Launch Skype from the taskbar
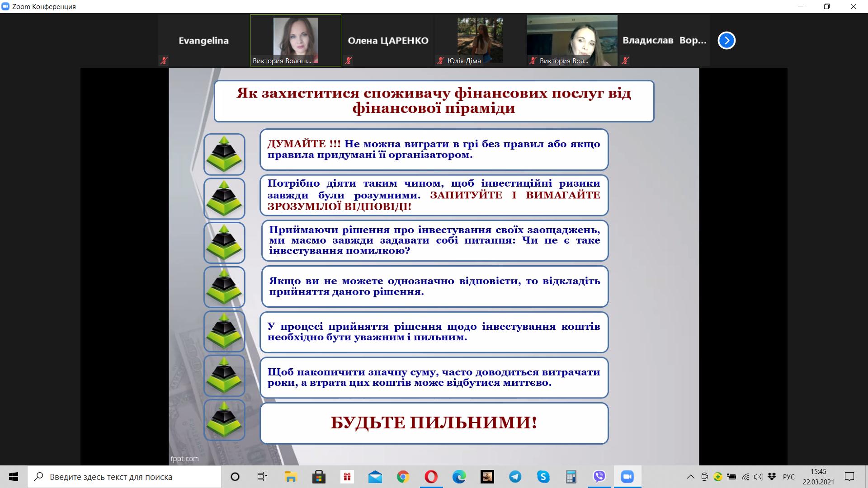Image resolution: width=868 pixels, height=488 pixels. pyautogui.click(x=543, y=477)
